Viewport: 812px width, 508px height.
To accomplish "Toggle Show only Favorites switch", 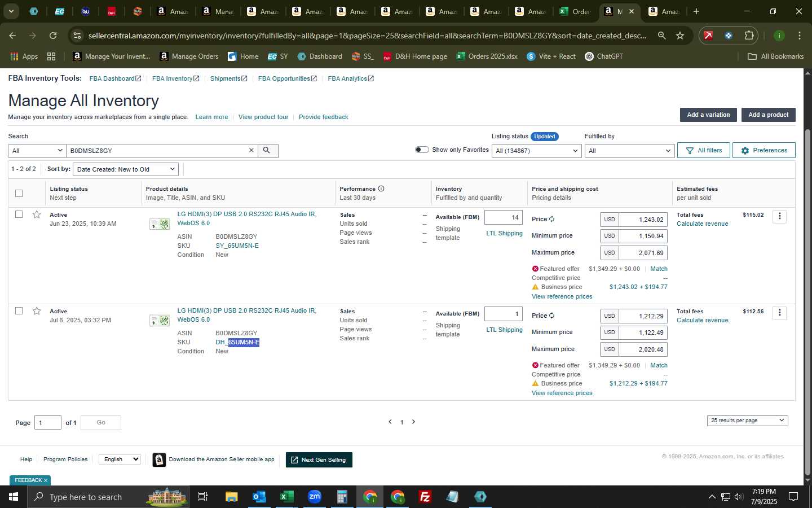I will coord(422,150).
